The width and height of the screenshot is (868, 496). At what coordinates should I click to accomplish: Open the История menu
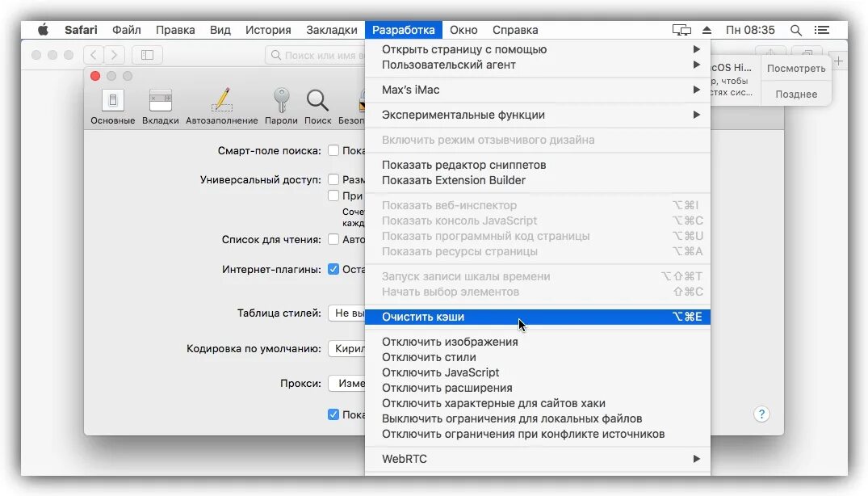point(269,30)
